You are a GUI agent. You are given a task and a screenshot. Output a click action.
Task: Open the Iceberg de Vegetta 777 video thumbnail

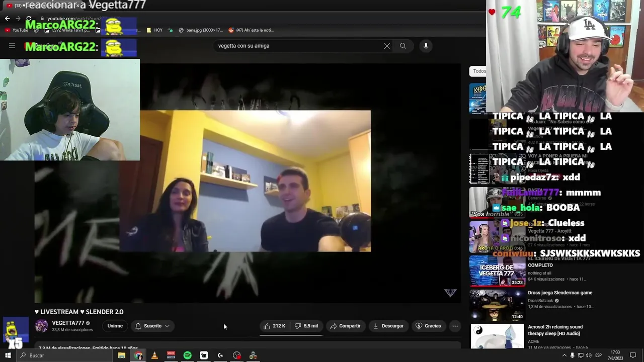click(497, 270)
